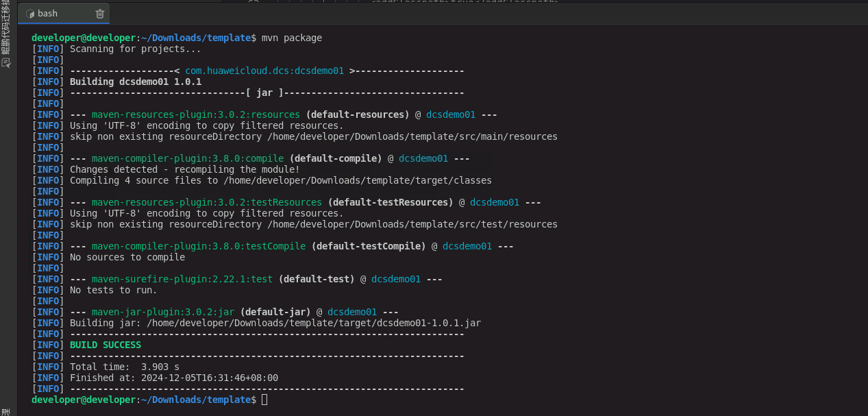Click the cube icon beside the bash label
The height and width of the screenshot is (416, 868).
[x=29, y=14]
